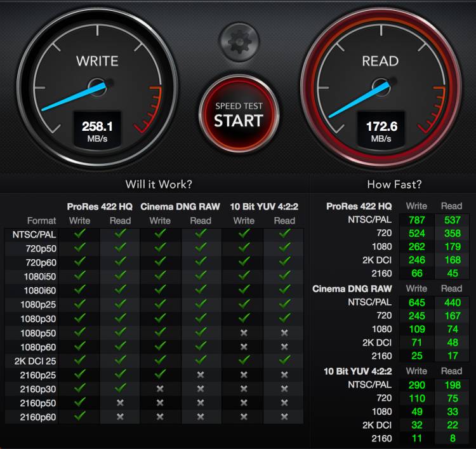This screenshot has width=476, height=449.
Task: Click ProRes 422 HQ write checkmark for NTSC/PAL
Action: (80, 234)
